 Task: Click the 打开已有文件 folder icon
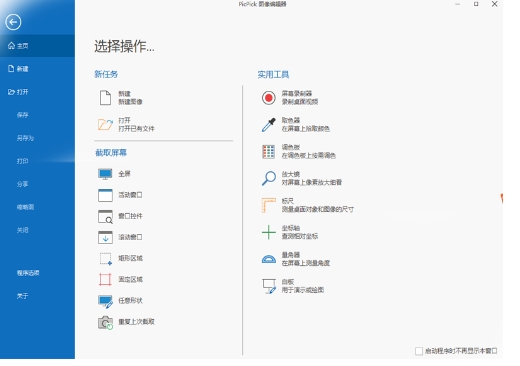105,124
